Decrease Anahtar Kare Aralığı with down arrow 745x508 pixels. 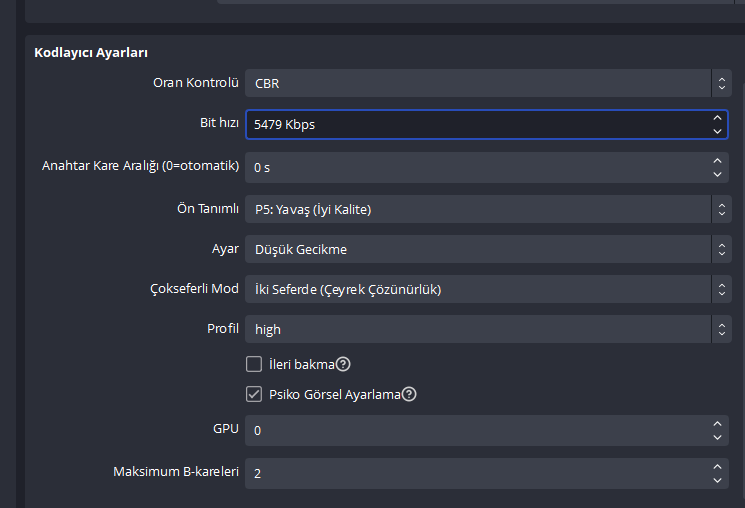[x=718, y=173]
